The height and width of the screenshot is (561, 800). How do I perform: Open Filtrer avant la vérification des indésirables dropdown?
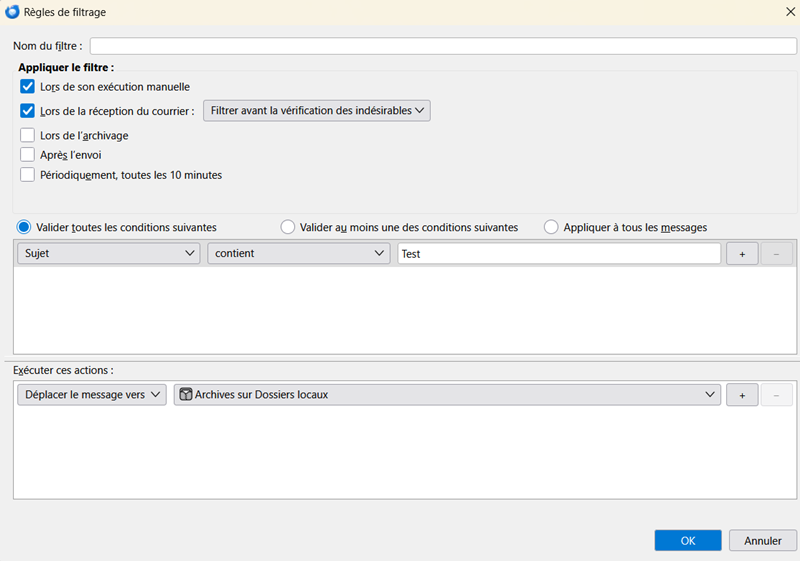tap(317, 111)
